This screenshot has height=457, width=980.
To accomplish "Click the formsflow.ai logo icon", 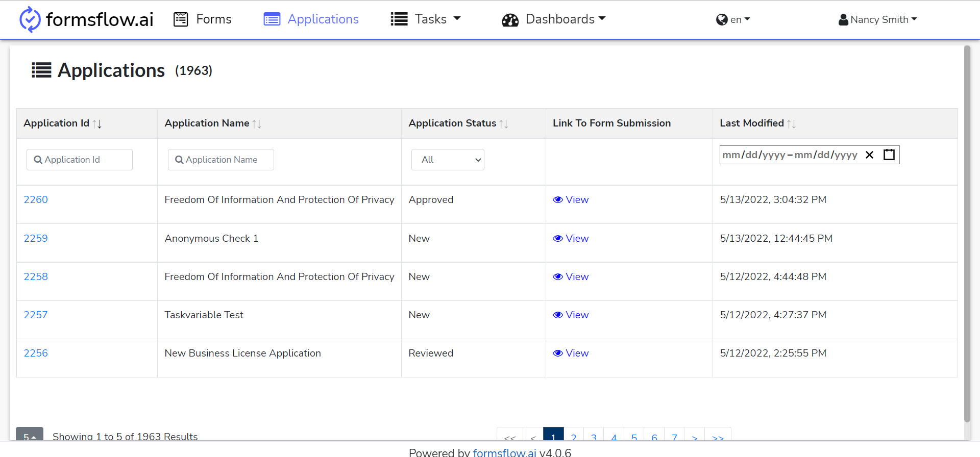I will point(30,19).
